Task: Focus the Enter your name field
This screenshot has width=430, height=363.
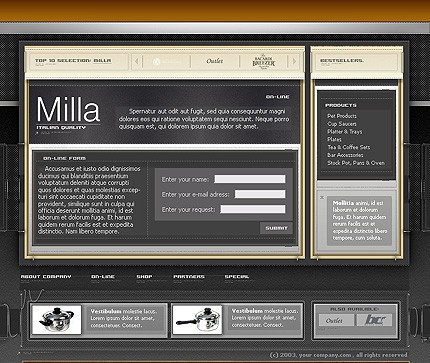Action: pos(250,179)
